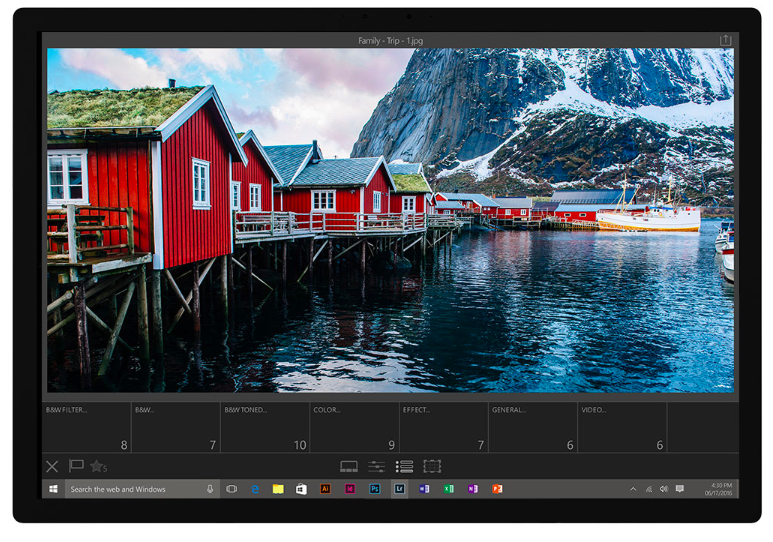Set the five-star rating icon
This screenshot has height=542, width=773.
point(98,466)
